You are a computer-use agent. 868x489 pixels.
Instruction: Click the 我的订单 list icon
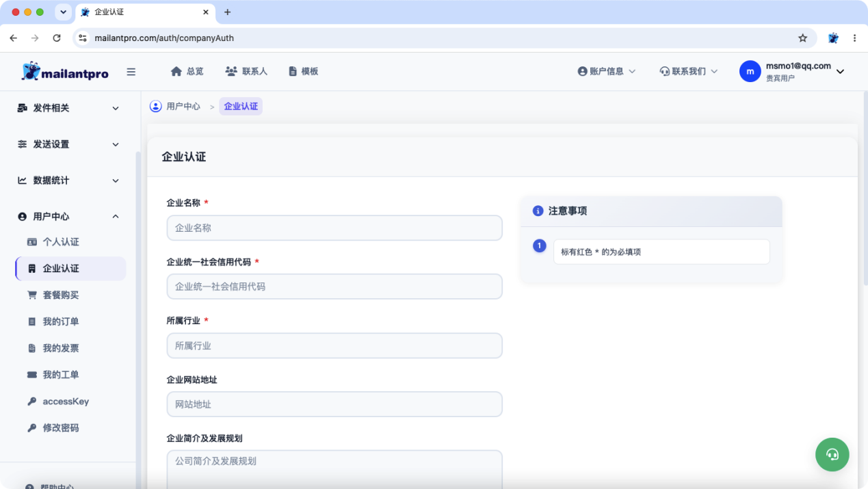[31, 321]
